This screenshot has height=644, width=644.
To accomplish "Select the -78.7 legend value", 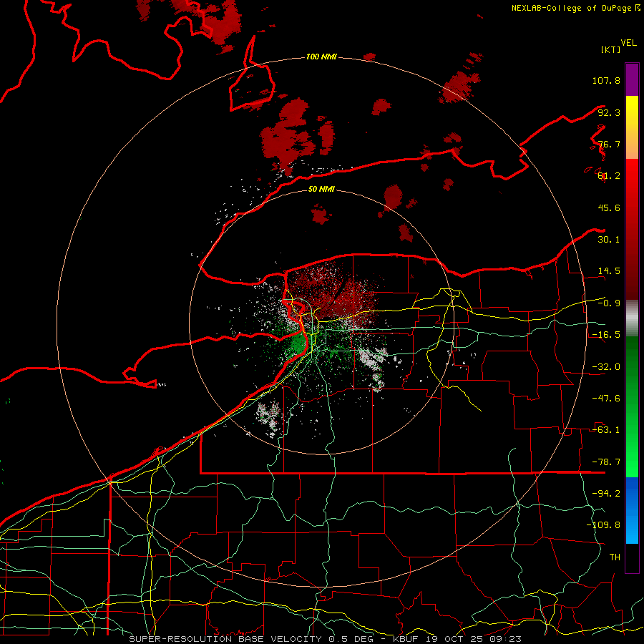I will click(x=606, y=462).
